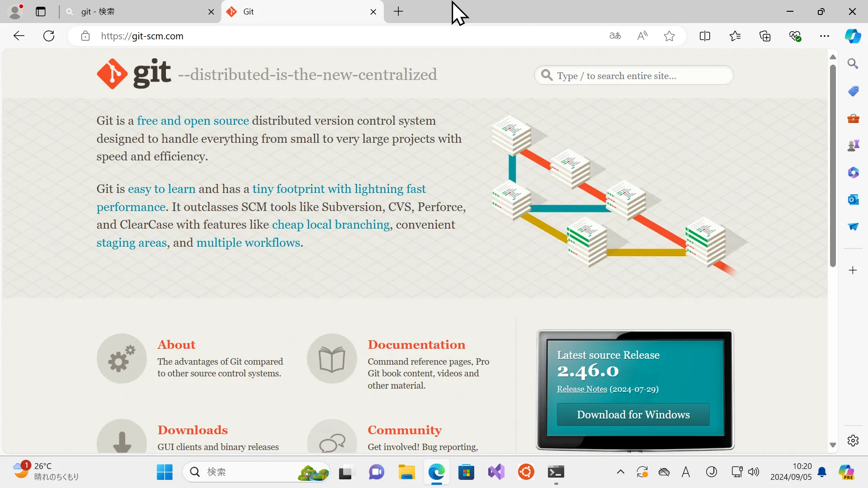Click the page scrollbar thumb
The width and height of the screenshot is (868, 488).
pos(833,165)
